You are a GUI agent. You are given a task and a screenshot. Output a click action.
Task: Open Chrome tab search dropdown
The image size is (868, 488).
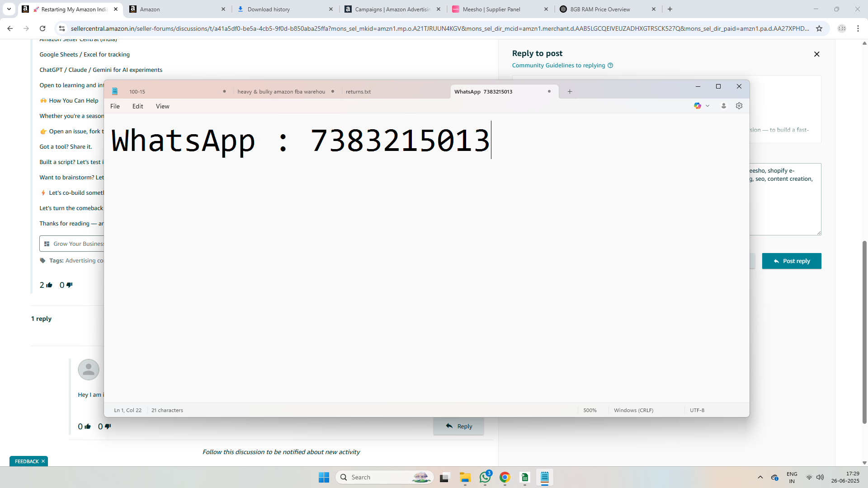tap(9, 9)
